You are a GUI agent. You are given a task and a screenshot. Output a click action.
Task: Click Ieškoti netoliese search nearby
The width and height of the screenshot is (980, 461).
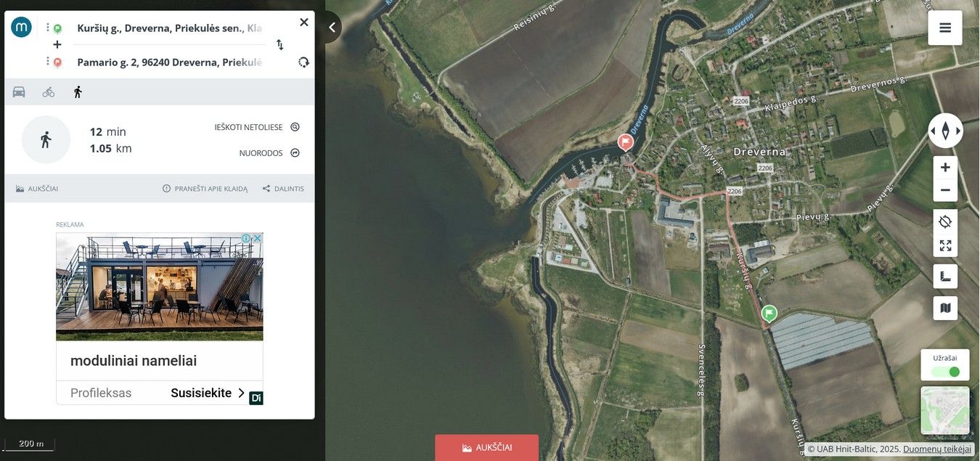click(257, 127)
